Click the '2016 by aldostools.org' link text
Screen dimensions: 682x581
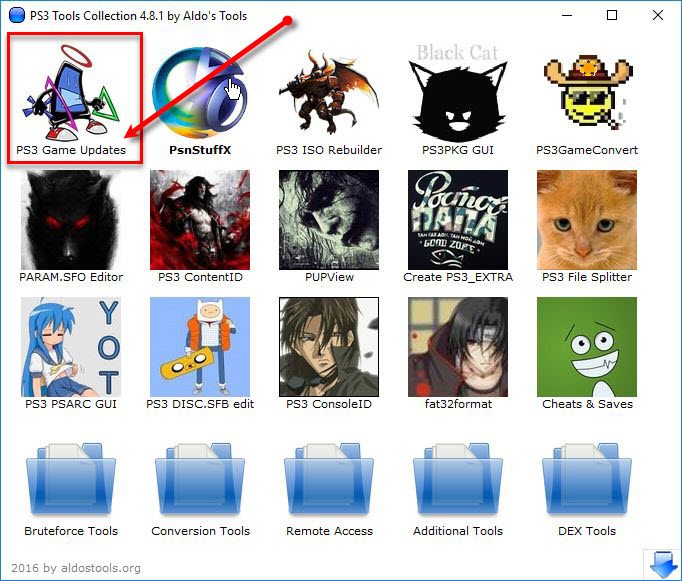[x=76, y=568]
